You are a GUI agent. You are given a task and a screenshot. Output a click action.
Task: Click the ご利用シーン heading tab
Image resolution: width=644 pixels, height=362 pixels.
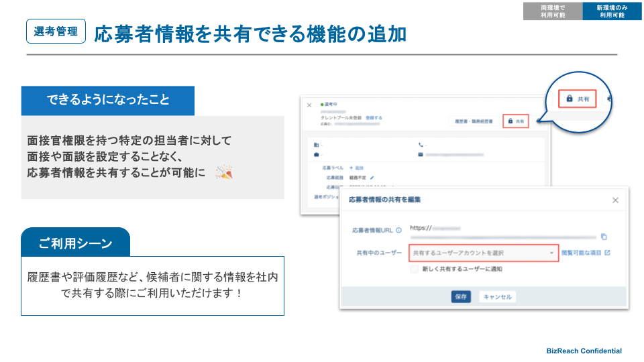coord(76,243)
